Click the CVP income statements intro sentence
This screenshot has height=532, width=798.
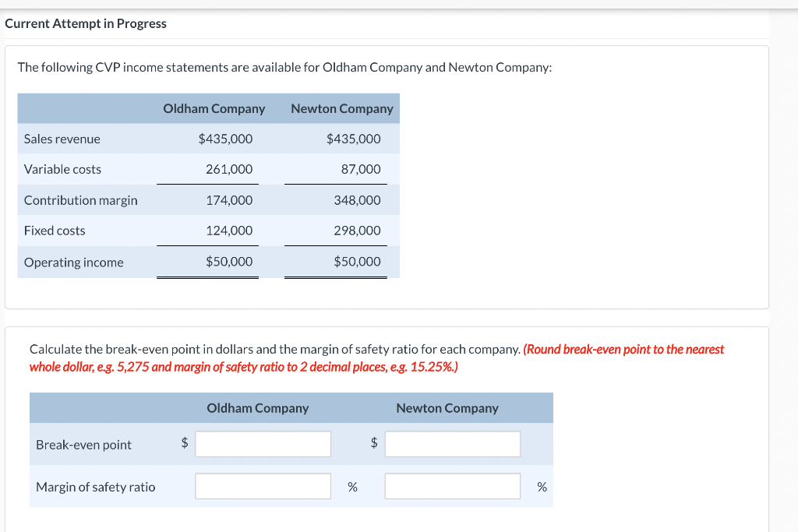[x=284, y=68]
